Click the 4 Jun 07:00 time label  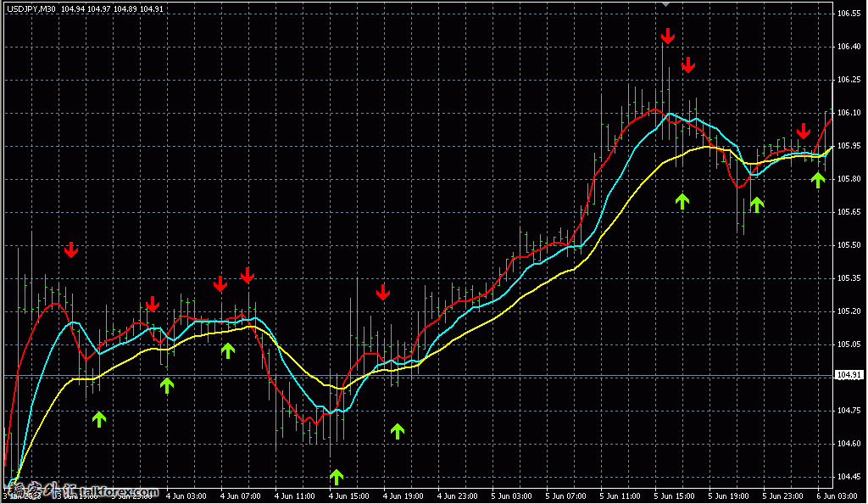(x=240, y=496)
